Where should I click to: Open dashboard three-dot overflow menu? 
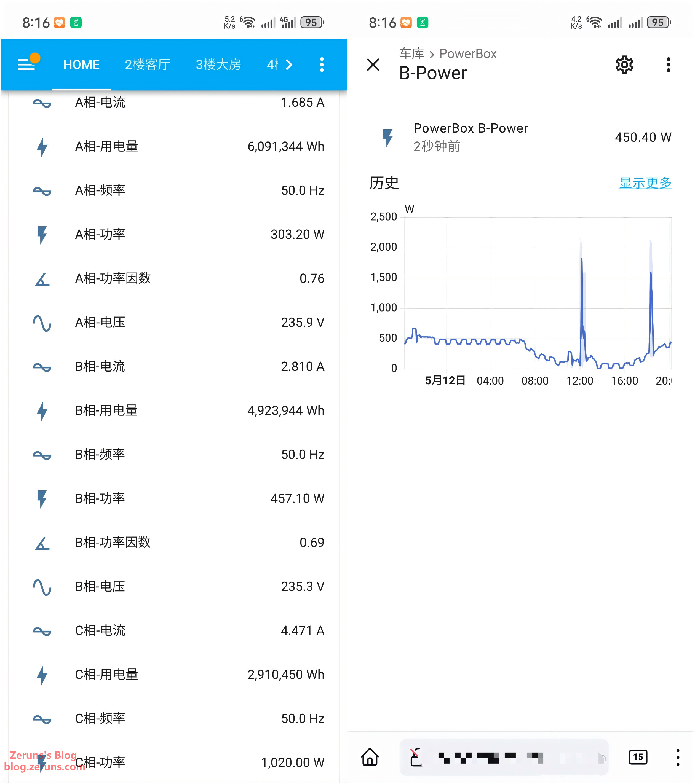[x=322, y=65]
